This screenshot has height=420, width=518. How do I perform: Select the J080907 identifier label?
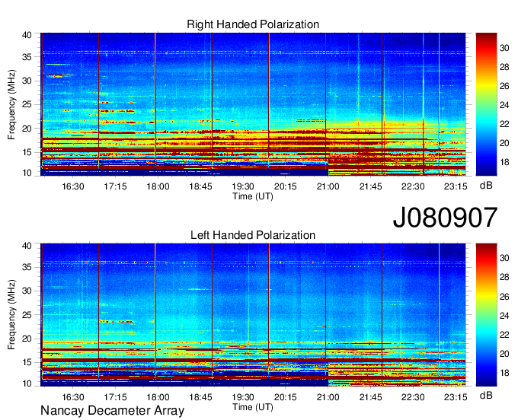[445, 218]
